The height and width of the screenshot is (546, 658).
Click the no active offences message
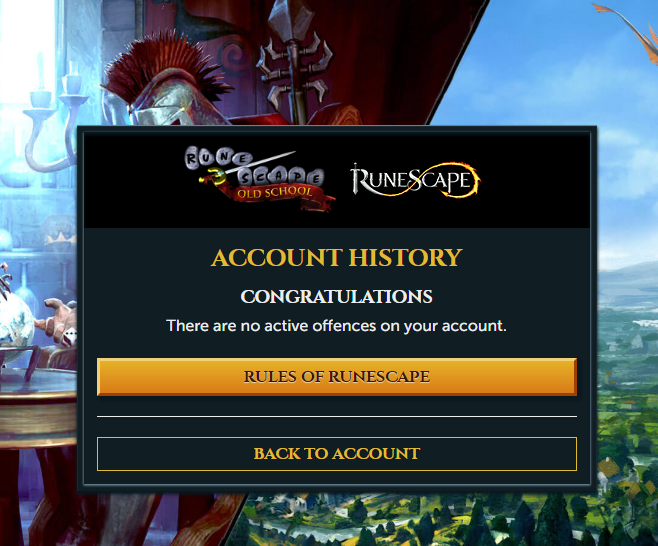337,326
